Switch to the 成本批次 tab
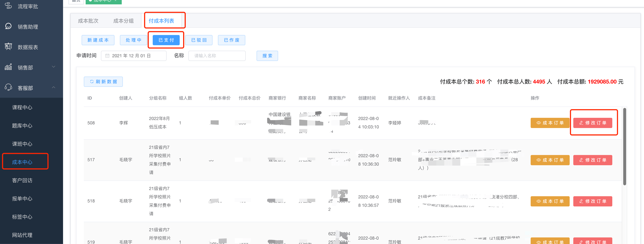Viewport: 644px width, 244px height. (88, 21)
